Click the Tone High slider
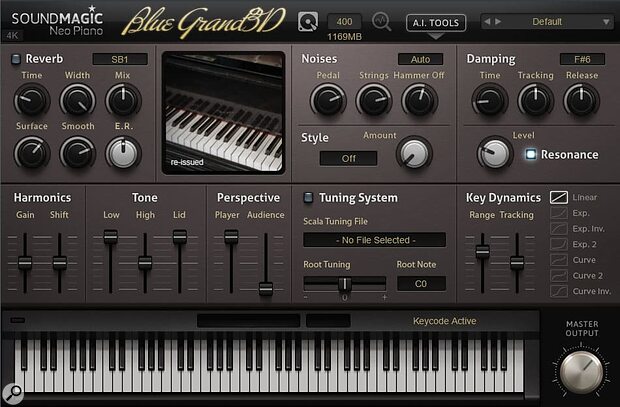Image resolution: width=620 pixels, height=407 pixels. pos(145,263)
